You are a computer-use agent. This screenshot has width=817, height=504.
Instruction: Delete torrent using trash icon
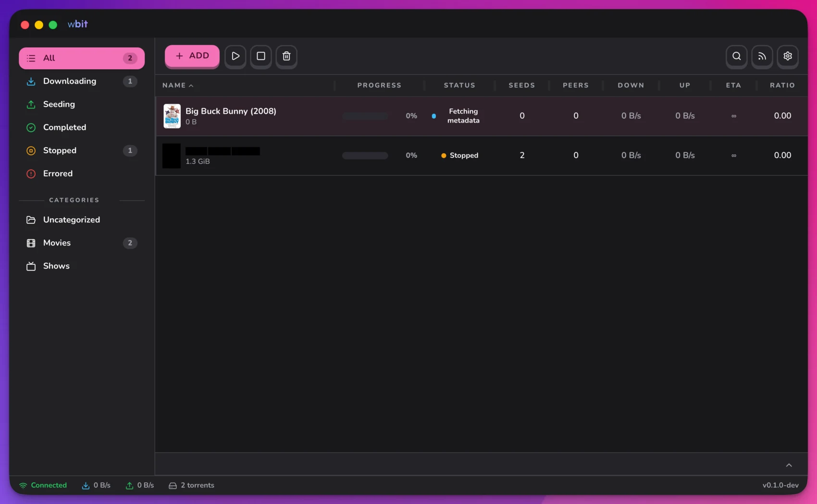(286, 56)
